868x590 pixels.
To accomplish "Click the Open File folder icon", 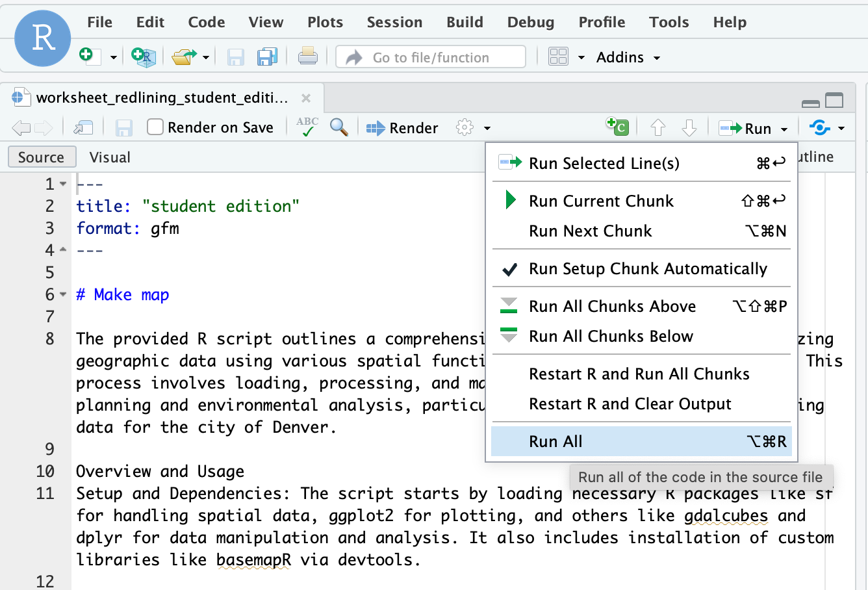I will (185, 57).
